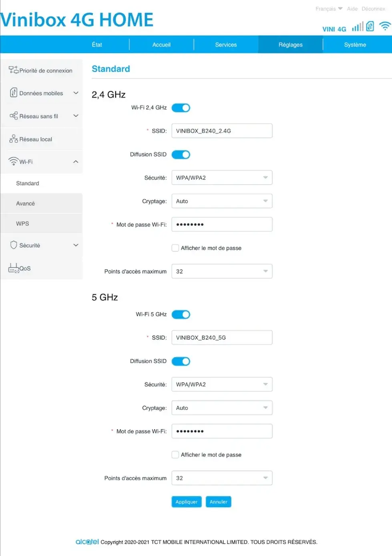392x556 pixels.
Task: Open Réseau local via its network icon
Action: 14,139
